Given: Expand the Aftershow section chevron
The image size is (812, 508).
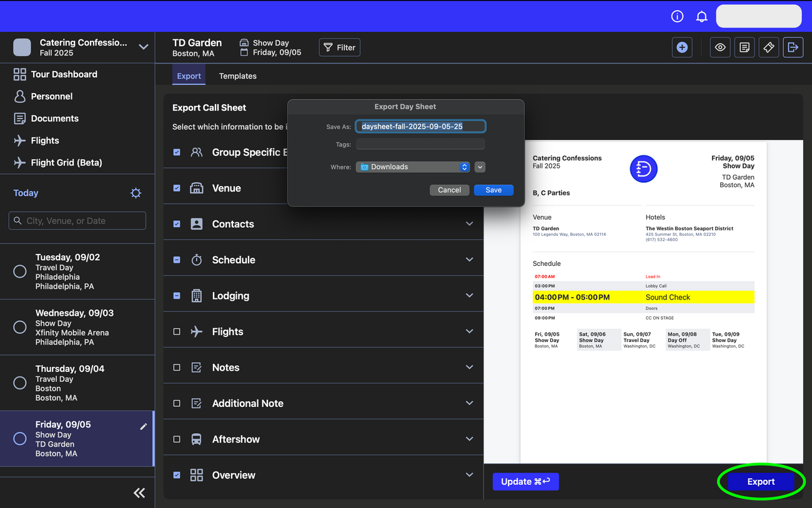Looking at the screenshot, I should pyautogui.click(x=470, y=439).
